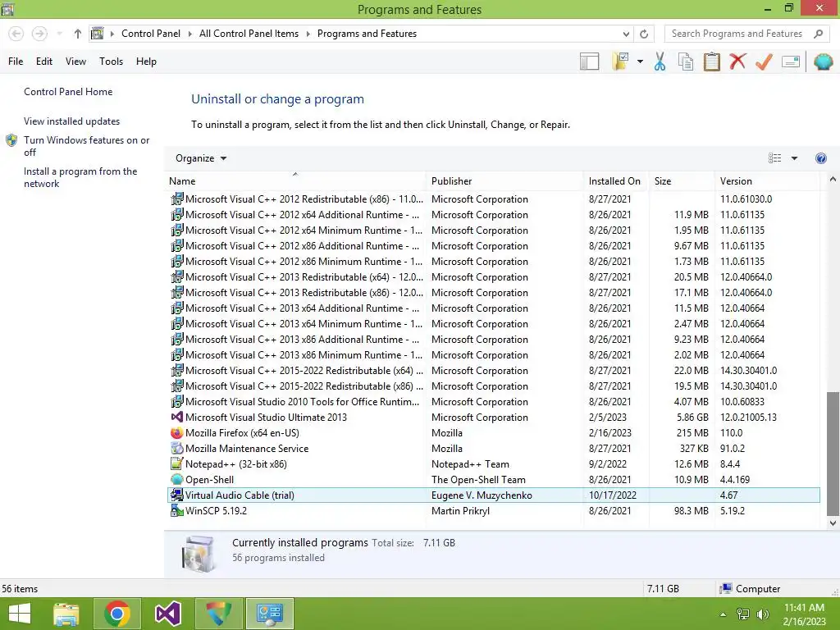This screenshot has height=630, width=840.
Task: Select Mozilla Maintenance Service entry
Action: [x=494, y=449]
